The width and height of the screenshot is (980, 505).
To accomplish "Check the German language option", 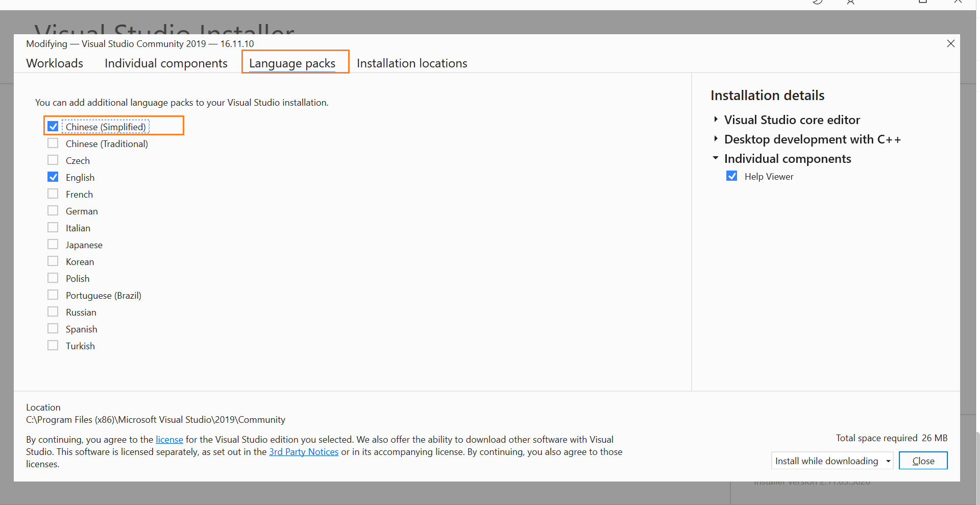I will [x=53, y=211].
